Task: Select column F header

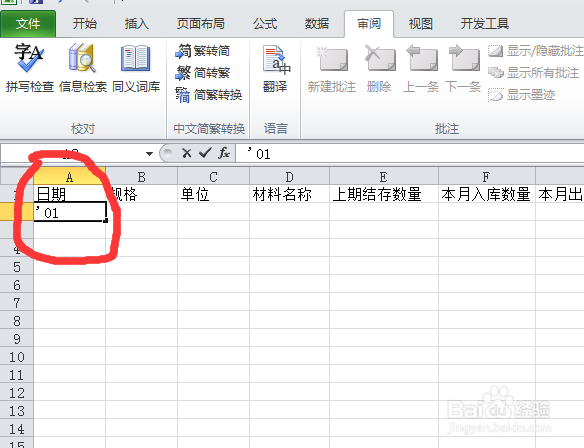Action: click(x=487, y=177)
